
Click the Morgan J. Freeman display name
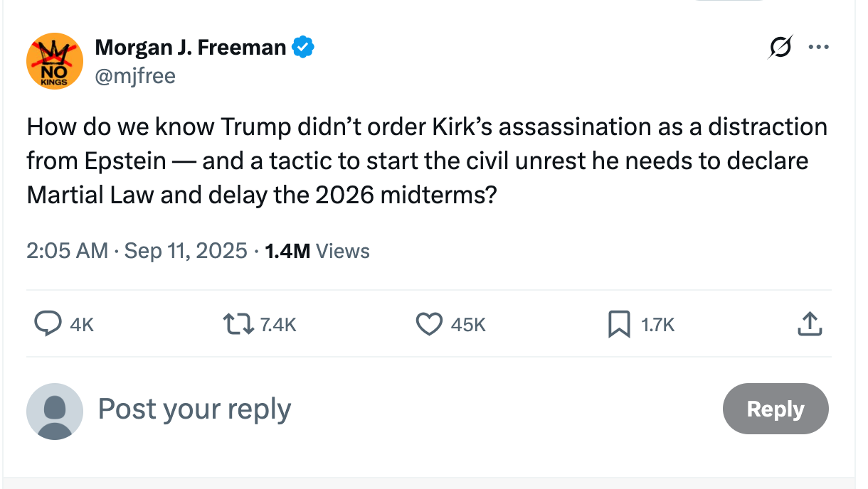click(191, 48)
